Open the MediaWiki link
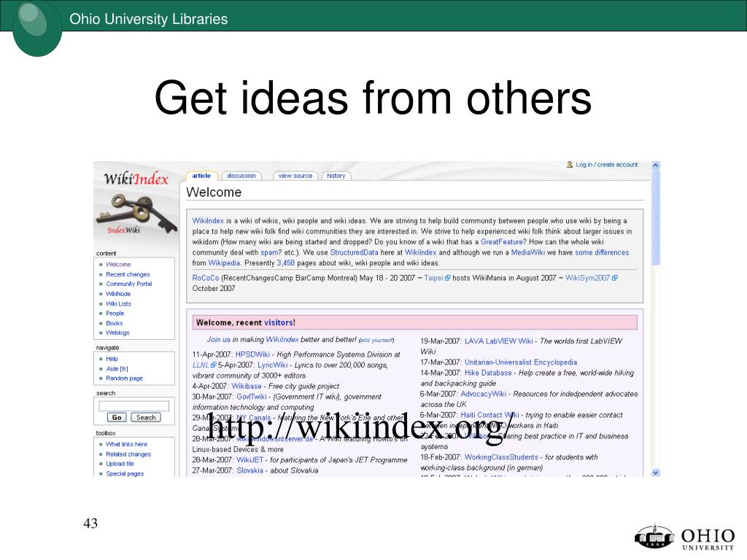The image size is (747, 560). pyautogui.click(x=528, y=252)
